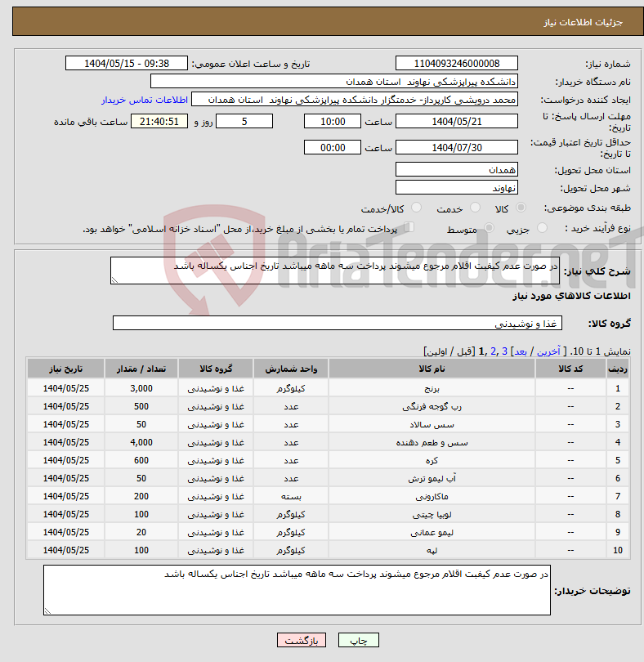Click the کد کالا column header
The height and width of the screenshot is (662, 644).
(570, 369)
